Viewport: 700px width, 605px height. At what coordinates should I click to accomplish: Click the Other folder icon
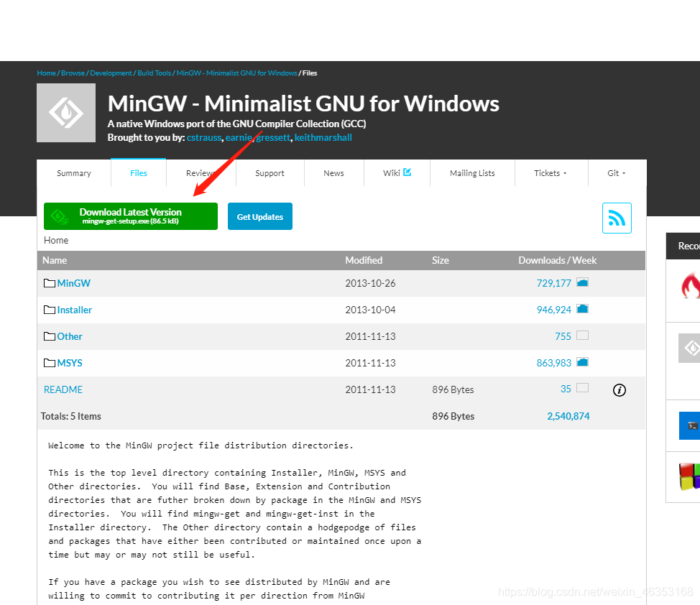50,336
